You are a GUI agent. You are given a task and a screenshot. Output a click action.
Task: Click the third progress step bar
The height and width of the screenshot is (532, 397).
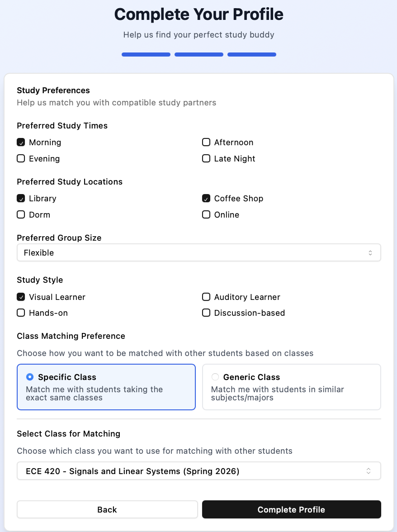(x=252, y=55)
